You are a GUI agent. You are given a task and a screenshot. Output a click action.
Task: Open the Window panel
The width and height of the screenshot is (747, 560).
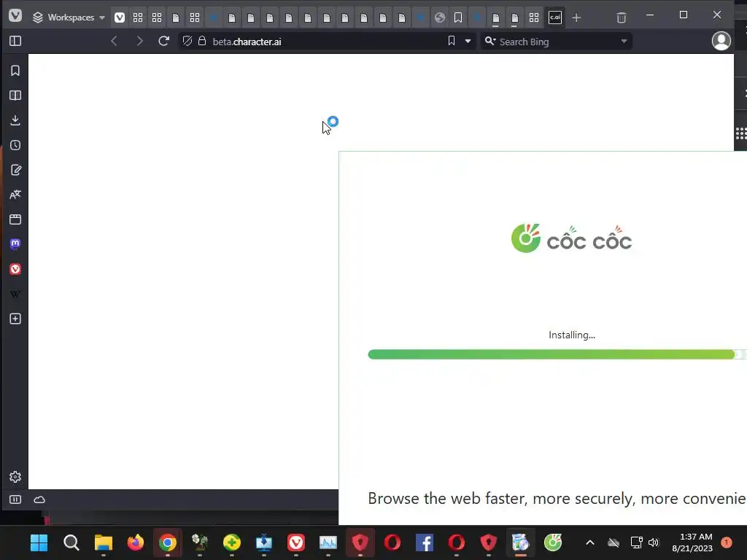pyautogui.click(x=15, y=219)
